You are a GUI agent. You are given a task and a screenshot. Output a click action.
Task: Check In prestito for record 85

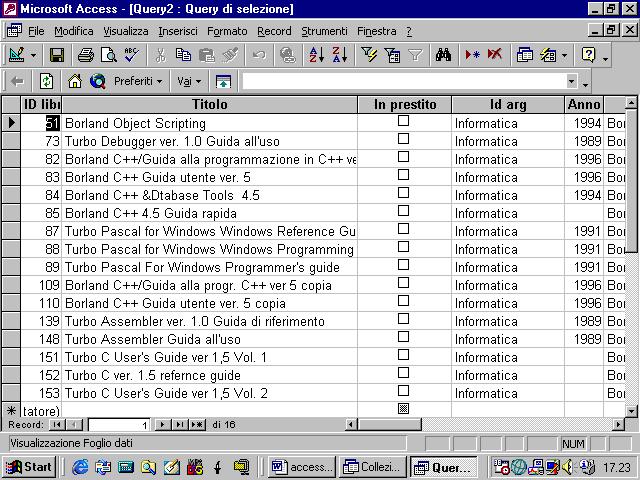pos(403,211)
